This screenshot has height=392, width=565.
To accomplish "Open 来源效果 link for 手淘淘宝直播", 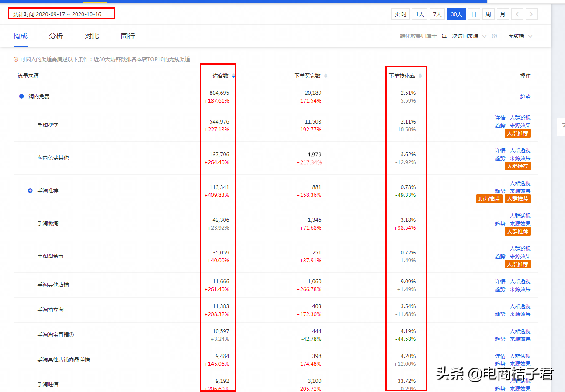I will [x=520, y=339].
